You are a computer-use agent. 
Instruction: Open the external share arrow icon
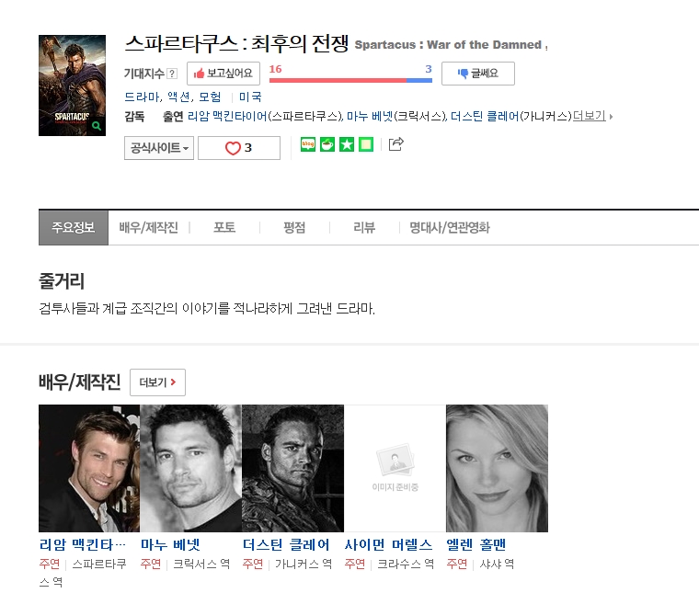click(x=396, y=144)
